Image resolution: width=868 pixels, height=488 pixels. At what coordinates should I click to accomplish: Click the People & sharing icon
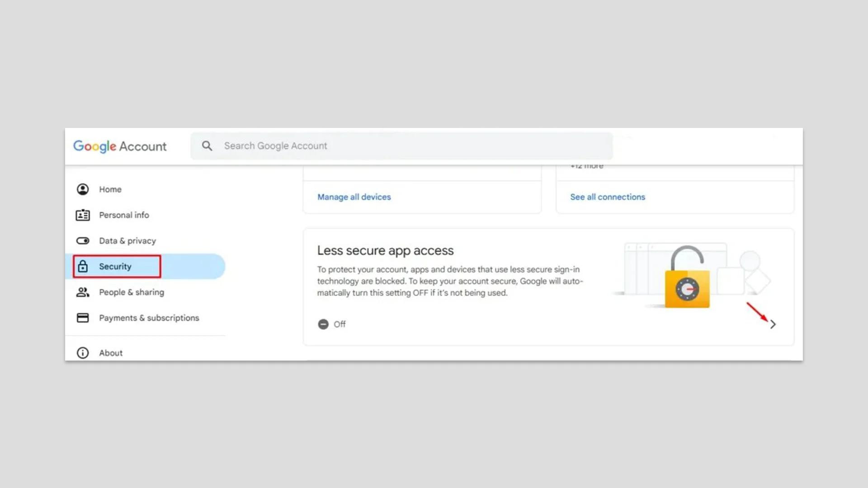click(83, 292)
